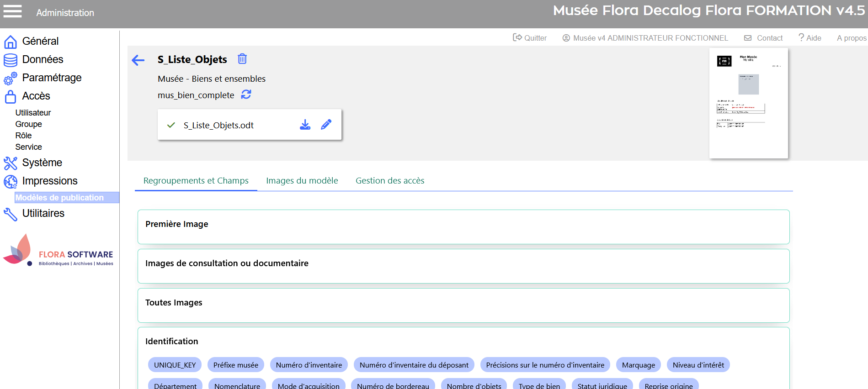The height and width of the screenshot is (389, 868).
Task: Select Précisions sur le numéro d'inventaire
Action: tap(545, 365)
